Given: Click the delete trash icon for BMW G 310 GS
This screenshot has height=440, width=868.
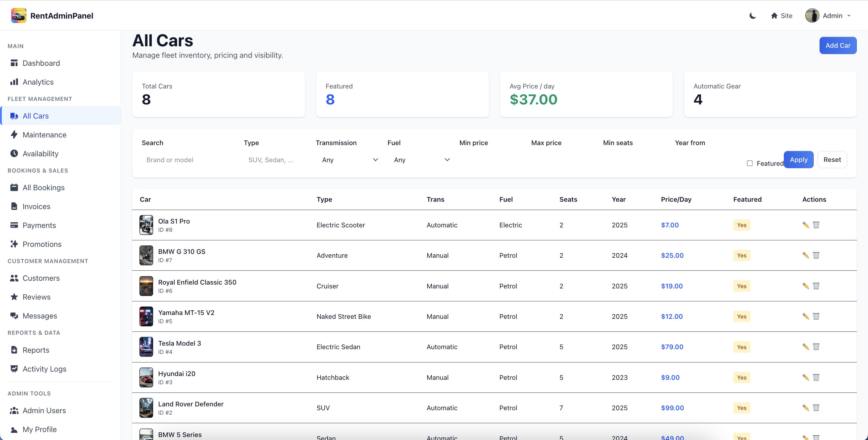Looking at the screenshot, I should [816, 255].
